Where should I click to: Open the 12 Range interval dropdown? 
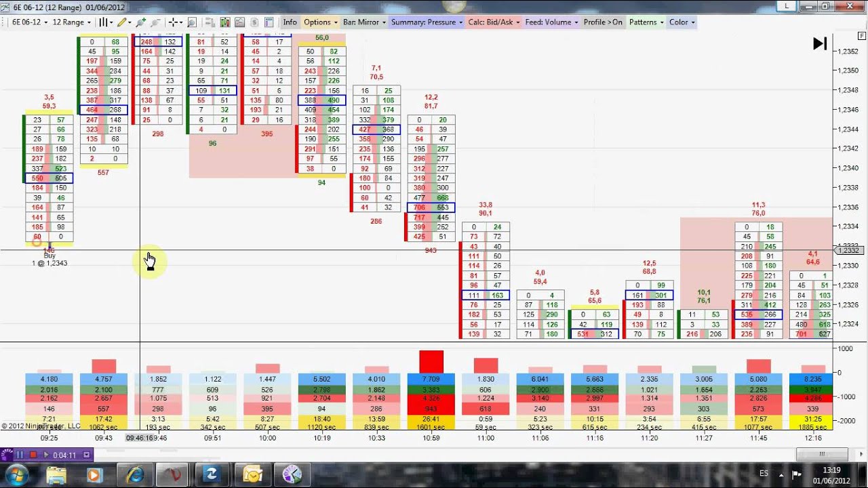[71, 22]
